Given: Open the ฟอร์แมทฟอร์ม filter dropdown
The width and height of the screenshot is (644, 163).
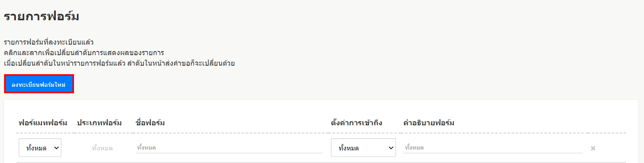Looking at the screenshot, I should pos(40,148).
